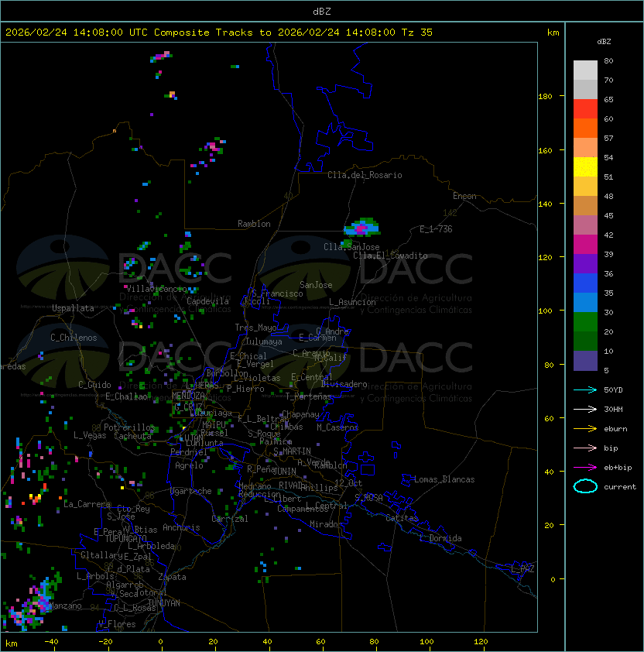644x652 pixels.
Task: Click the magenta eb+bip arrow in legend
Action: (585, 468)
